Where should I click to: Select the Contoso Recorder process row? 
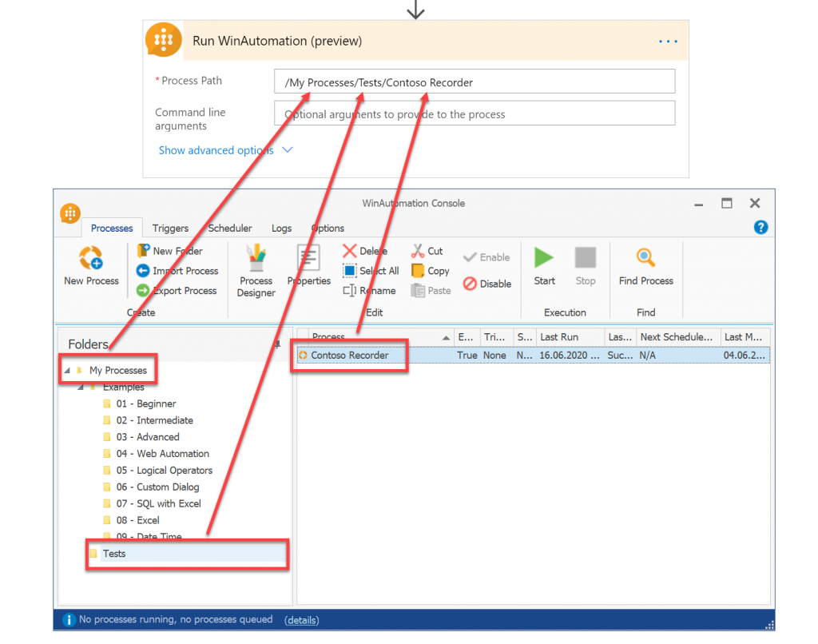pyautogui.click(x=533, y=355)
